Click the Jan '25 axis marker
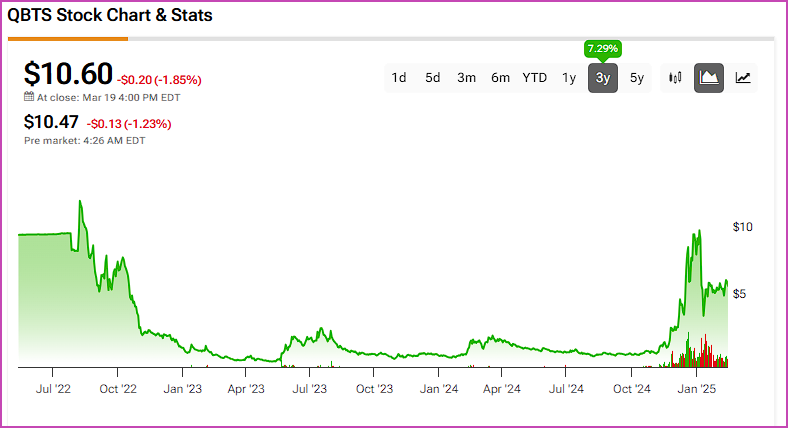This screenshot has height=428, width=788. click(x=697, y=389)
